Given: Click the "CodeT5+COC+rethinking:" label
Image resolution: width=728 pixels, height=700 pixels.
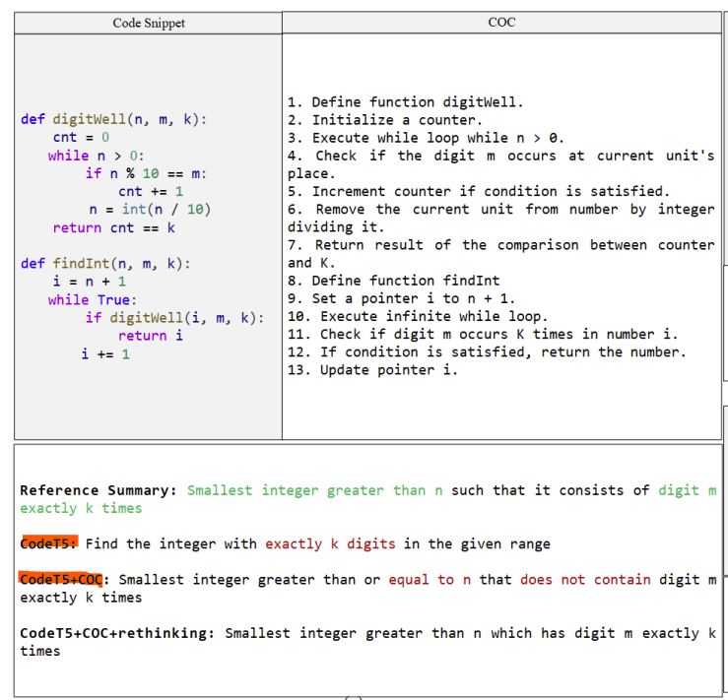Looking at the screenshot, I should 114,633.
